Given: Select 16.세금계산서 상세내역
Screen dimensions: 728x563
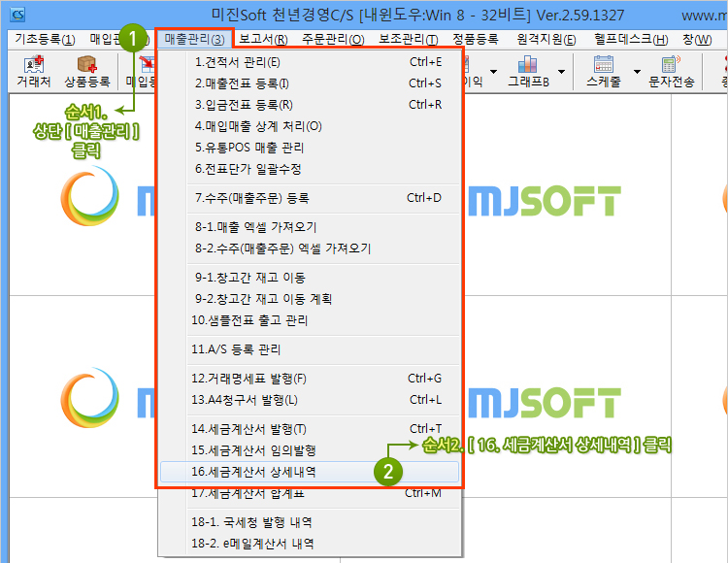Looking at the screenshot, I should click(x=310, y=472).
